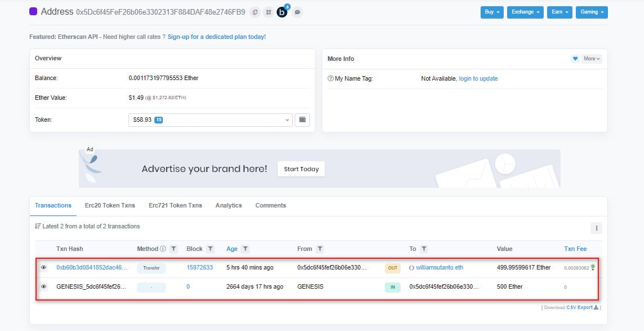This screenshot has height=331, width=644.
Task: Expand the Exchange dropdown
Action: (x=525, y=12)
